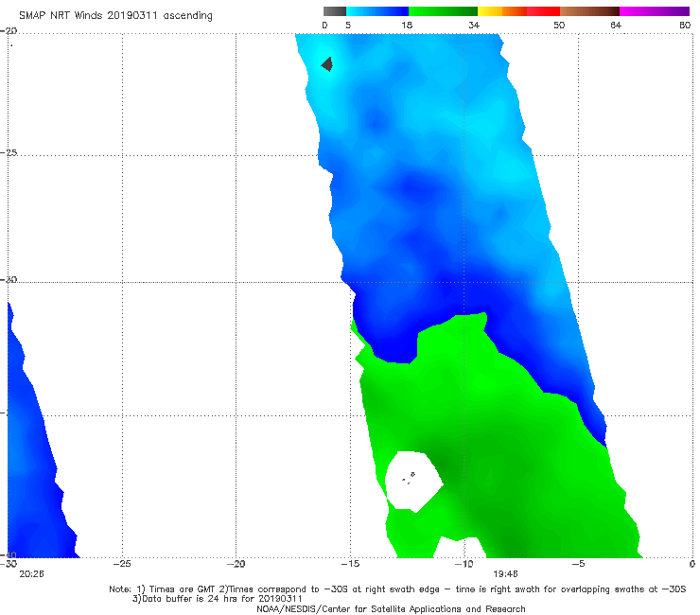Select the latitude axis label "-20" at top left
The width and height of the screenshot is (700, 615).
[9, 31]
